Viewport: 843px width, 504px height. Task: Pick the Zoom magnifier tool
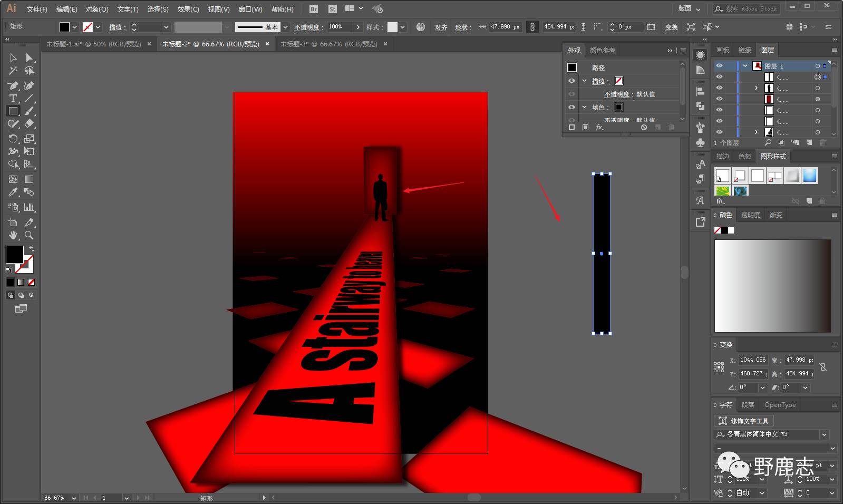29,235
